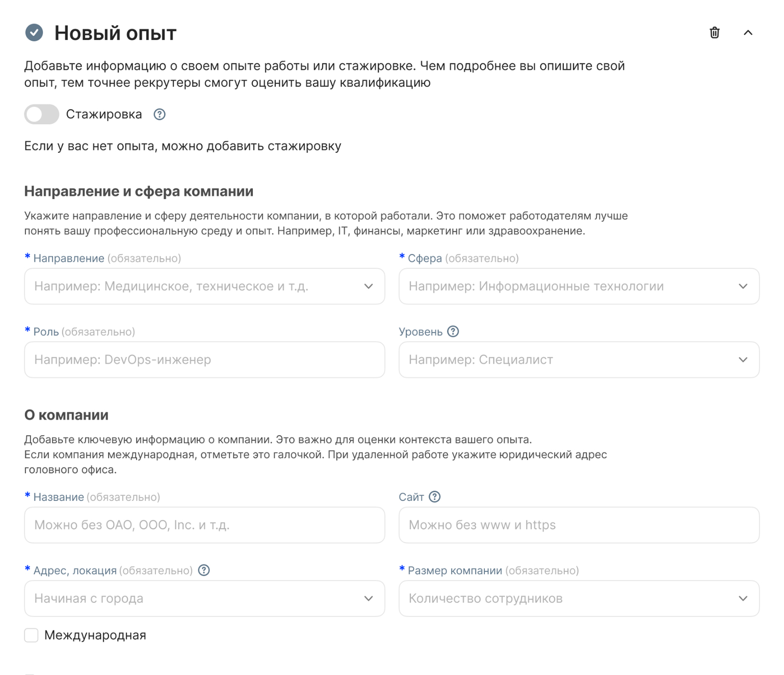The height and width of the screenshot is (675, 784).
Task: Click the trash delete icon
Action: (714, 33)
